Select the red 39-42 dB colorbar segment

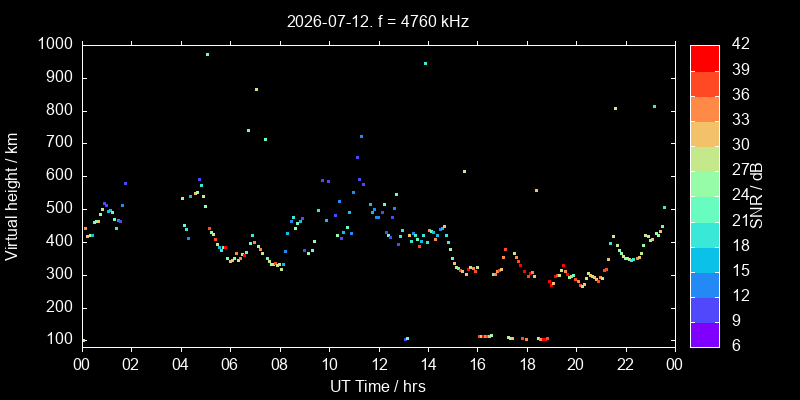pos(705,58)
